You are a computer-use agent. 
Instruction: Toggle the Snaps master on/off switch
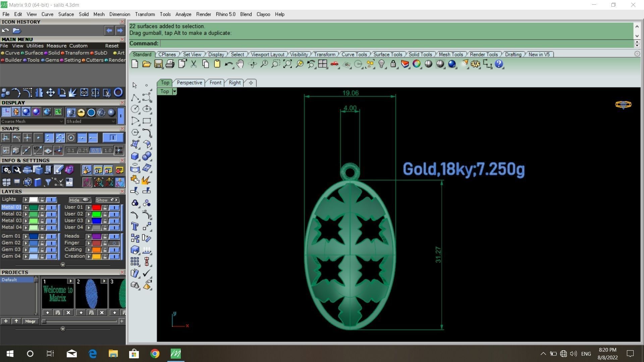coord(113,138)
